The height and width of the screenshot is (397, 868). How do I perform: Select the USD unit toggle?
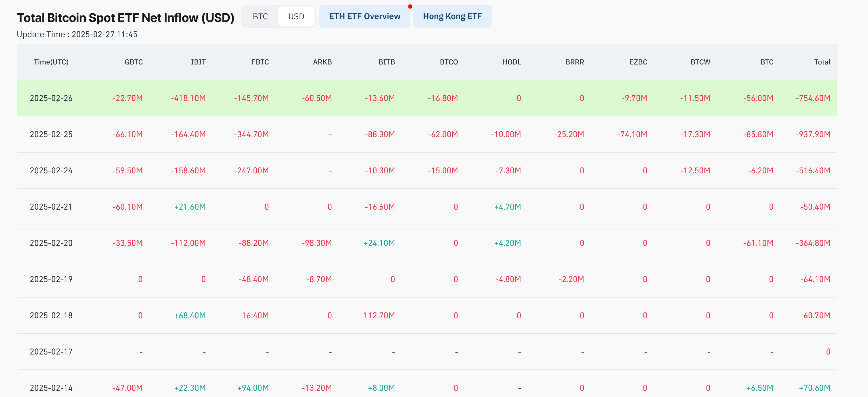click(x=296, y=16)
